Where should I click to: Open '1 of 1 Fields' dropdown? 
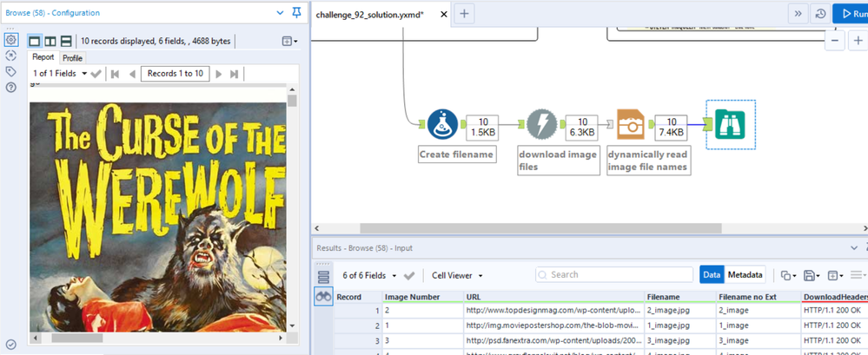point(60,74)
